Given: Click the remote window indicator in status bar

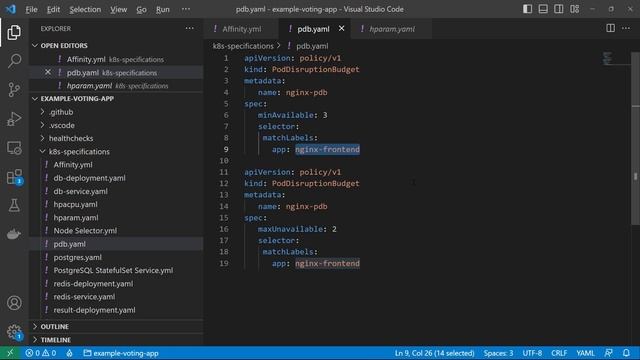Looking at the screenshot, I should [10, 353].
